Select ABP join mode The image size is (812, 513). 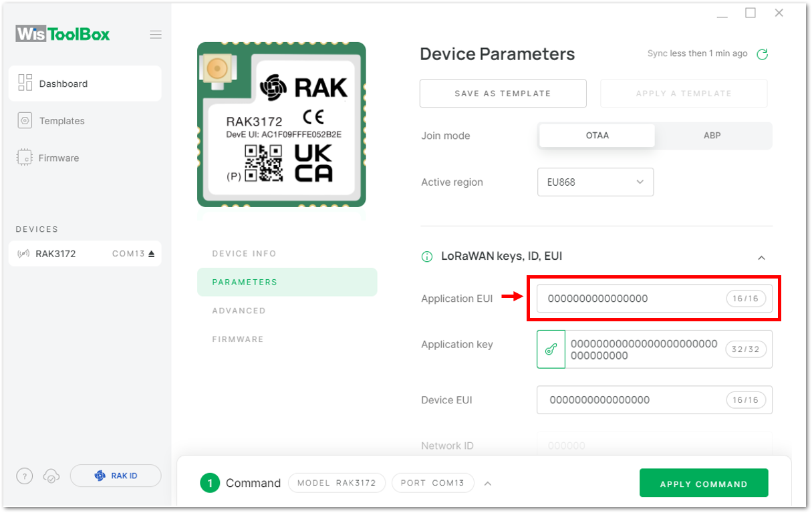click(x=712, y=136)
